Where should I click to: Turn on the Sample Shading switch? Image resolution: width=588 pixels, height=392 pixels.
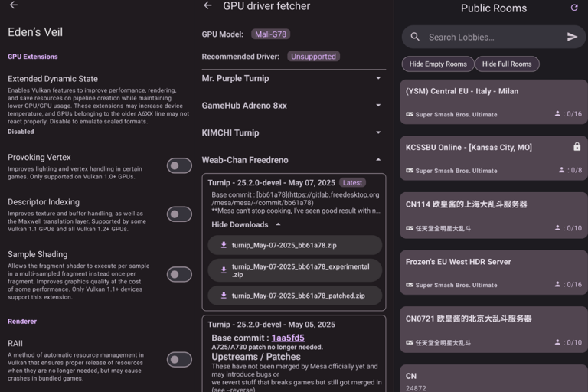coord(179,274)
